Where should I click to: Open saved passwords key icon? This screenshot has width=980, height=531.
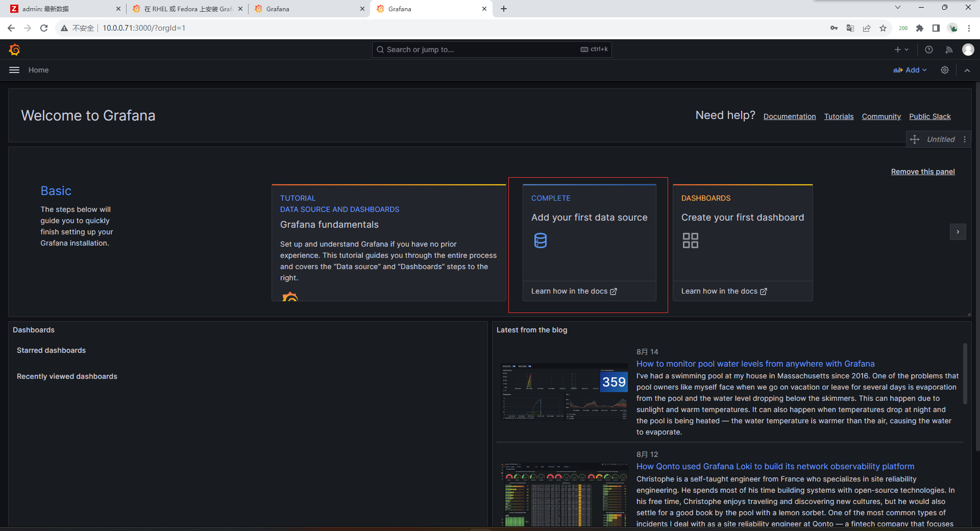[834, 28]
